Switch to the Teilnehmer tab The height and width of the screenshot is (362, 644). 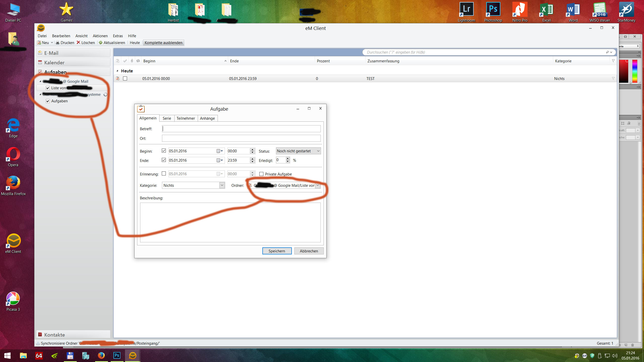pyautogui.click(x=186, y=118)
